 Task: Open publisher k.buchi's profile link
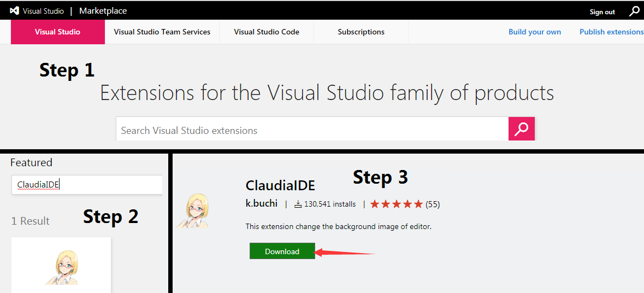pyautogui.click(x=262, y=204)
